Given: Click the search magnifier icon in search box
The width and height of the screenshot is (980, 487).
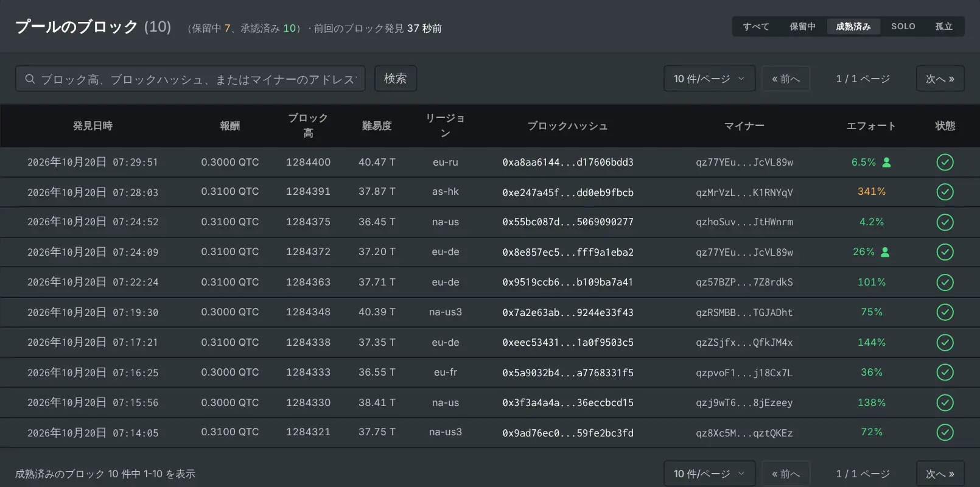Looking at the screenshot, I should [30, 79].
